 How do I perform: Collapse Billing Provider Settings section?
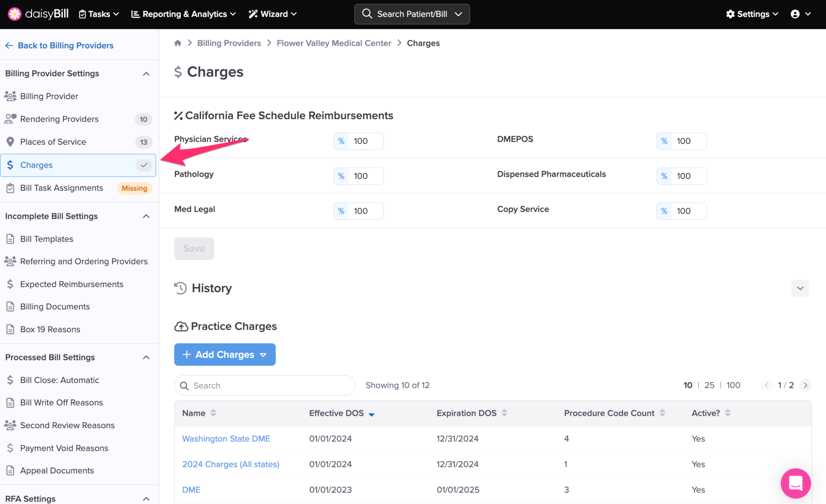point(146,74)
